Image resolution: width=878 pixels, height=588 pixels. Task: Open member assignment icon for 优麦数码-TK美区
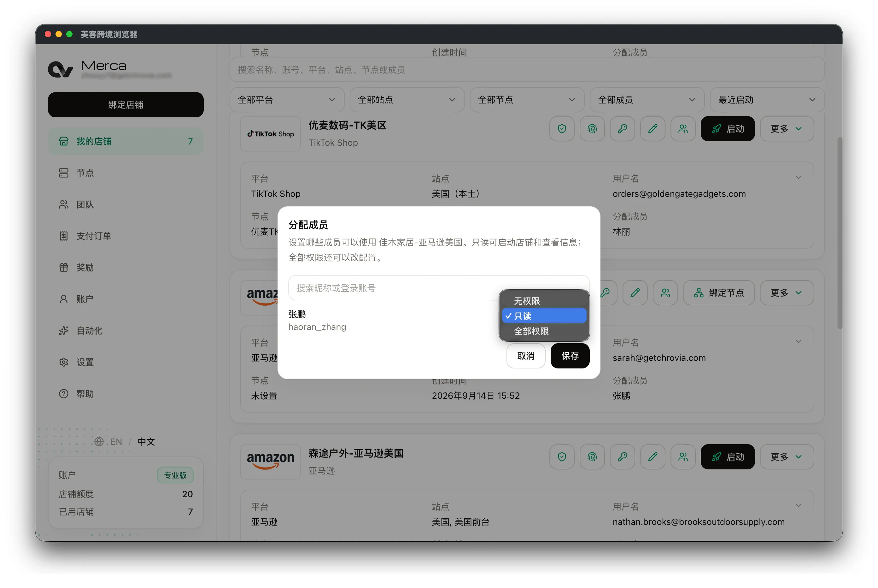(x=683, y=129)
